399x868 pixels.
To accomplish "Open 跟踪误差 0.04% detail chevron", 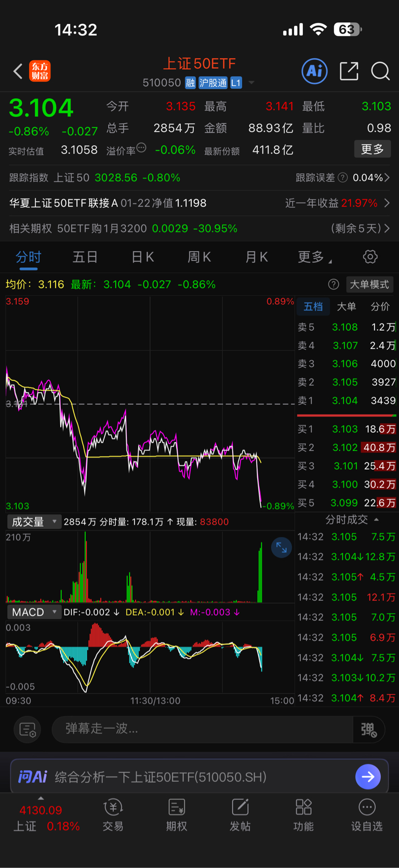I will tap(387, 178).
